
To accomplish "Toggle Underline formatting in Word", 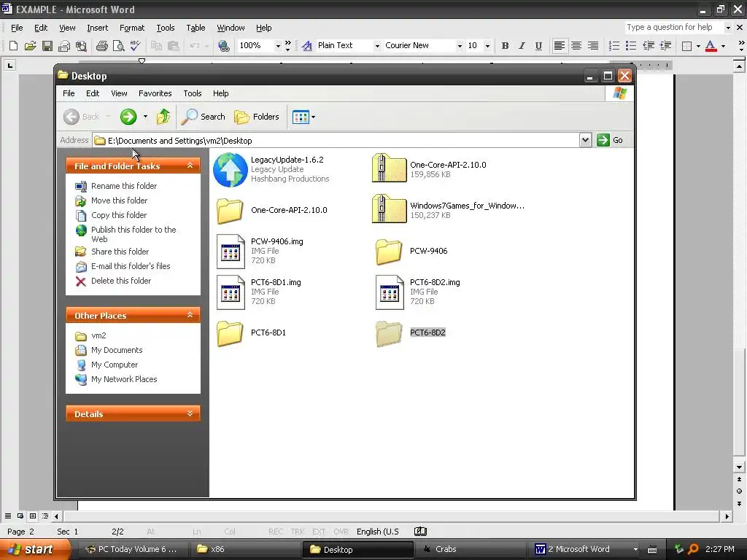I will tap(538, 46).
